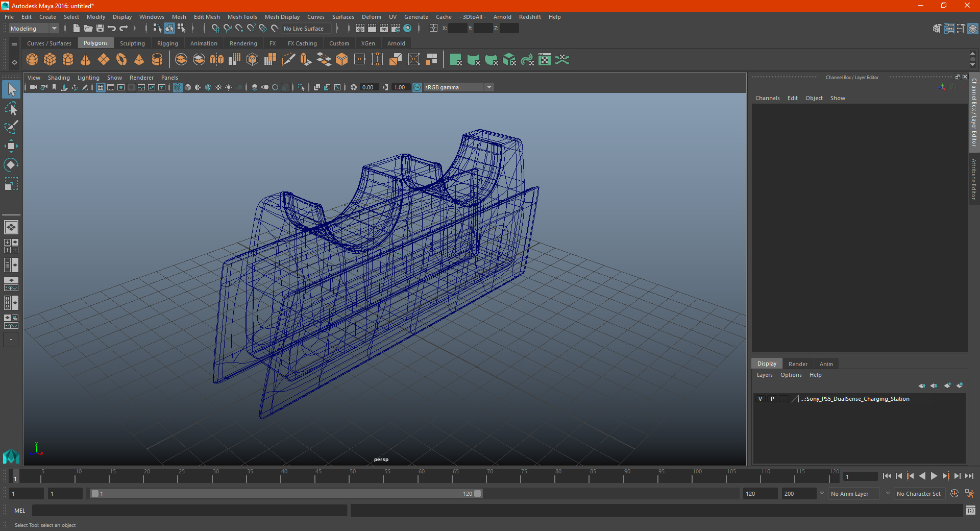The height and width of the screenshot is (531, 980).
Task: Select the Paint Selection tool
Action: coord(11,127)
